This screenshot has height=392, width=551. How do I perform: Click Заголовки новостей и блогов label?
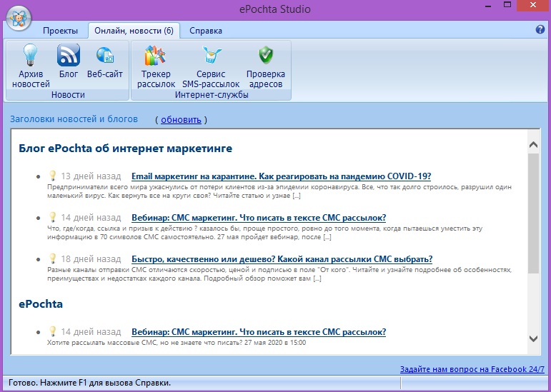74,119
